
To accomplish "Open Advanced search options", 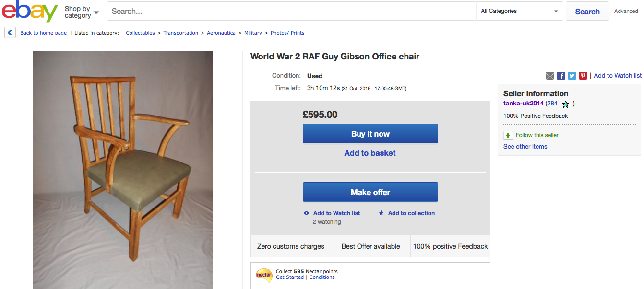I will pos(626,11).
